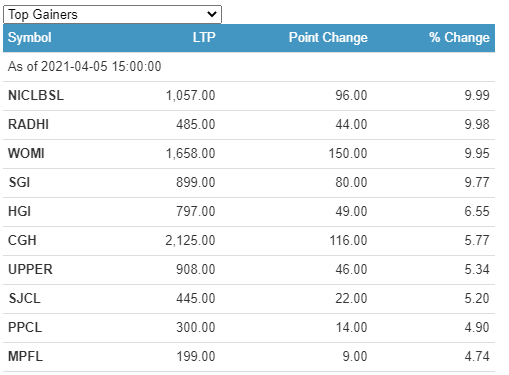Select the CGH symbol
This screenshot has width=509, height=375.
point(22,241)
